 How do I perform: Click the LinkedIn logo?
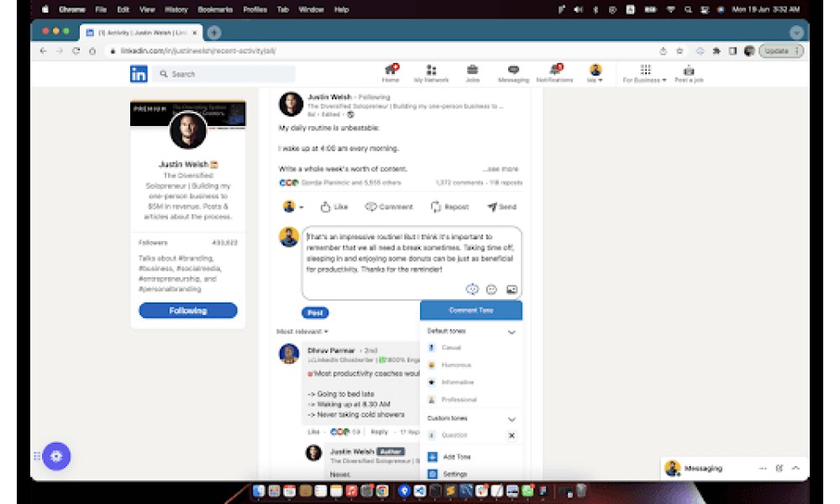click(x=139, y=74)
